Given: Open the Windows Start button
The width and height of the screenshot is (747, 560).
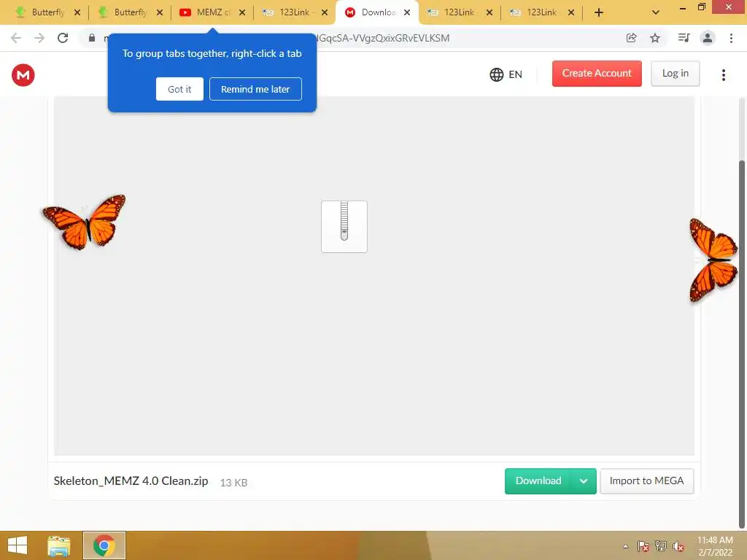Looking at the screenshot, I should pyautogui.click(x=18, y=545).
